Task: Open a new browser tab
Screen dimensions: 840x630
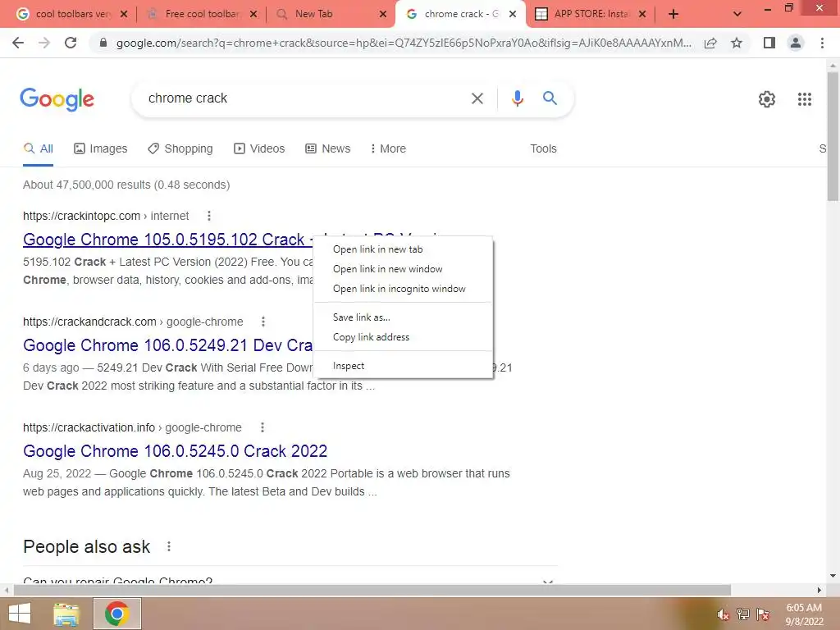Action: (673, 15)
